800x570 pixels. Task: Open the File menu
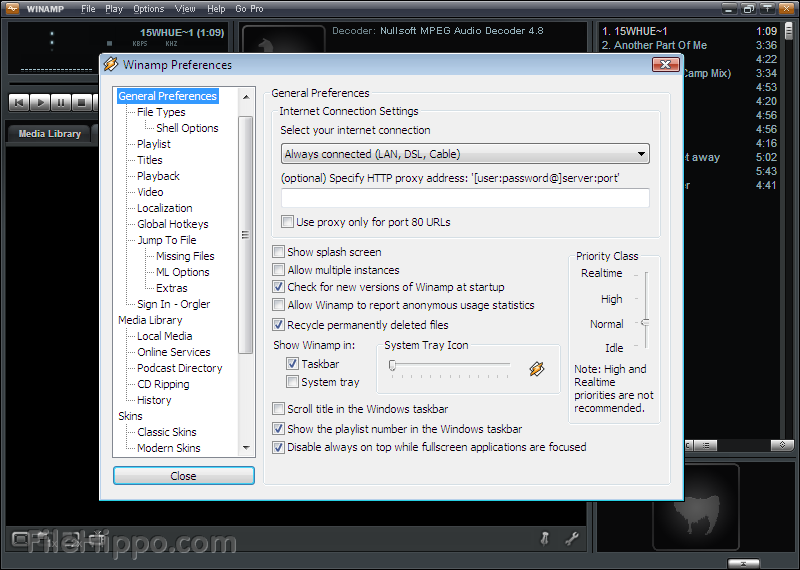88,9
